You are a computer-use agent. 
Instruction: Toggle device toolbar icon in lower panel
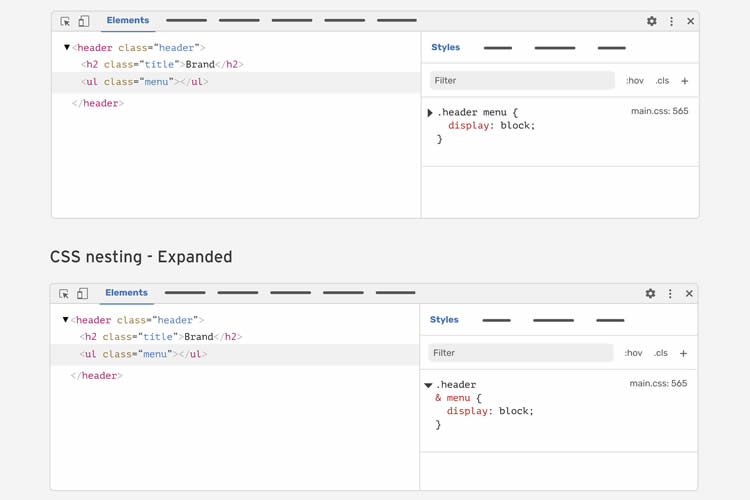[82, 293]
